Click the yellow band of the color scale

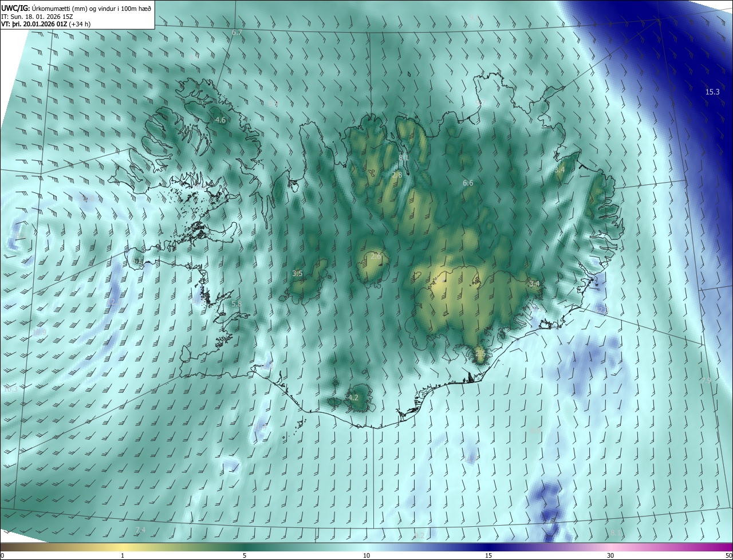pyautogui.click(x=123, y=547)
